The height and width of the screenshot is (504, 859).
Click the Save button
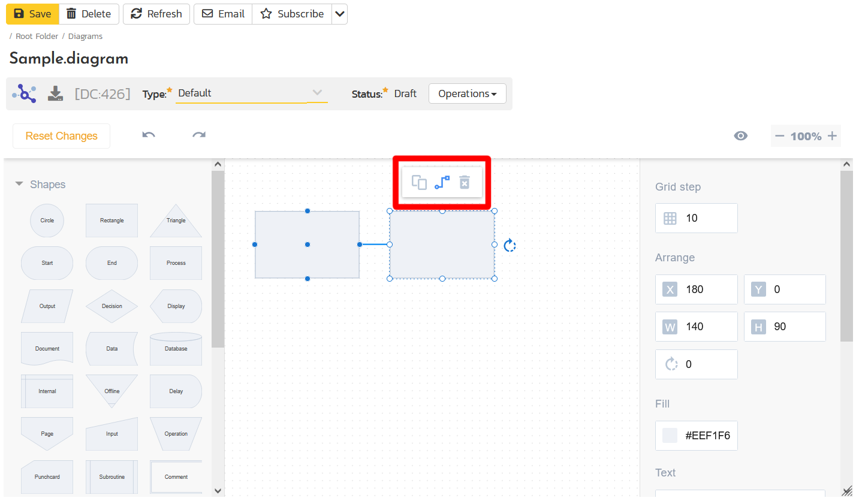pos(33,14)
